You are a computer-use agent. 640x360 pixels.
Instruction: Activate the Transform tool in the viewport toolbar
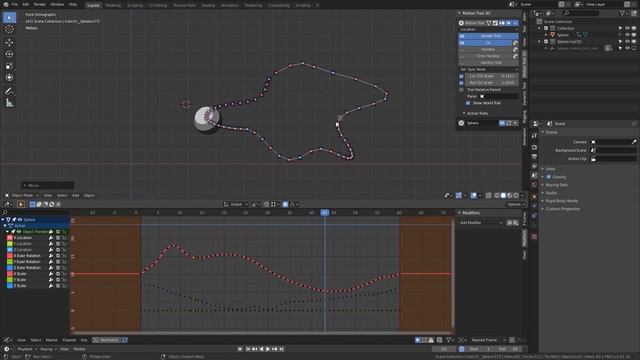point(9,78)
